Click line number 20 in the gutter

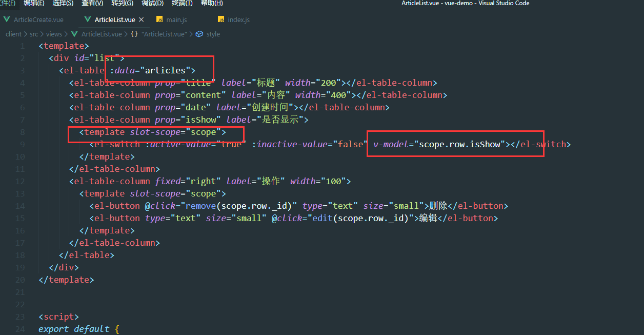tap(20, 280)
